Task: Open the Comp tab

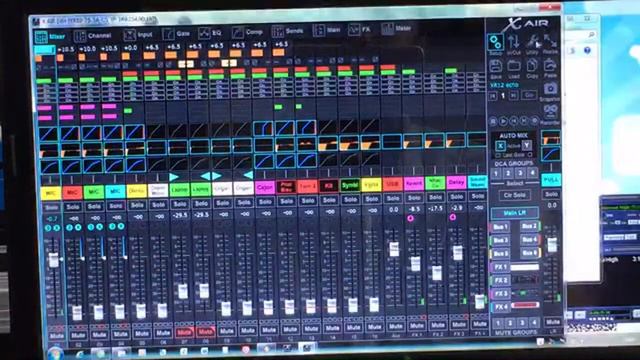Action: [247, 32]
